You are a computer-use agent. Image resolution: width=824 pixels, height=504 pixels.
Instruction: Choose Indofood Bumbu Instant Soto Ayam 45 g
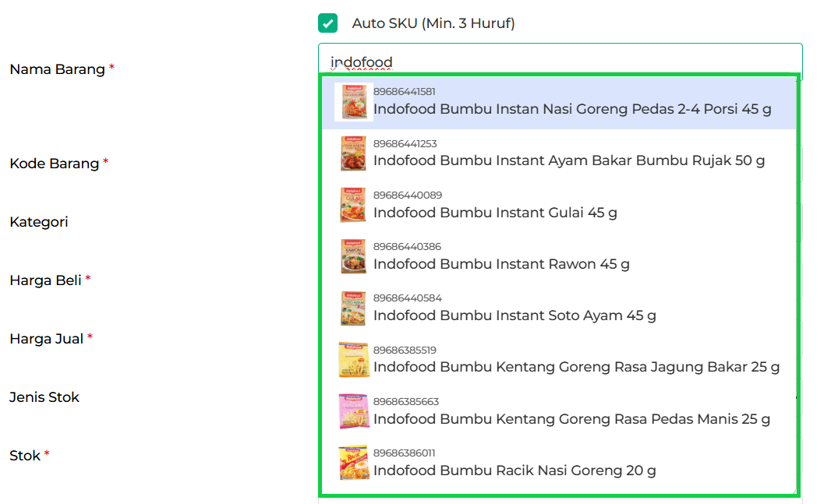tap(515, 315)
